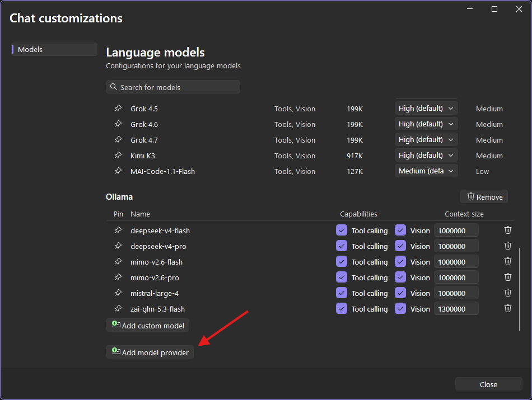Uncheck Vision for zai-glm-5.3-flash
This screenshot has height=400, width=532.
[400, 308]
